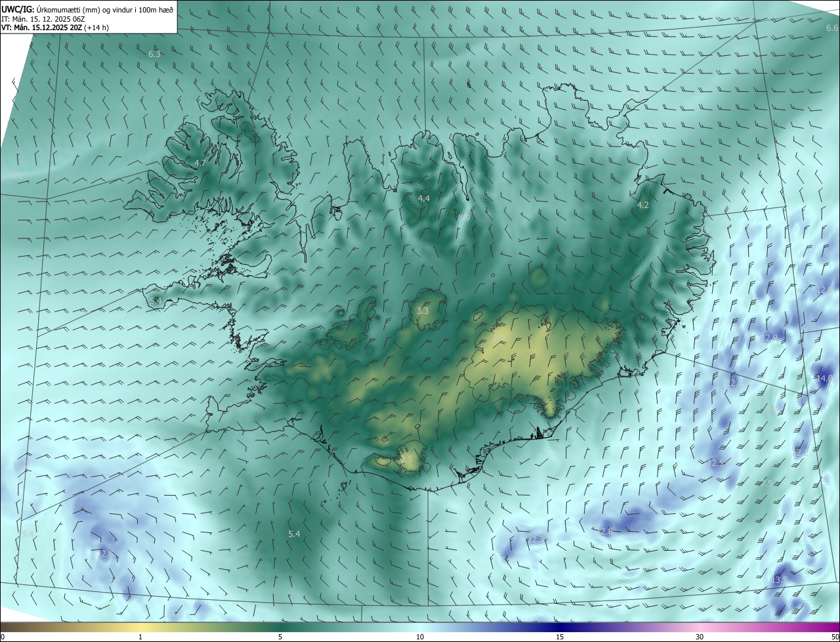Click the 4.7 value on the Westfjords
840x642 pixels.
click(200, 163)
